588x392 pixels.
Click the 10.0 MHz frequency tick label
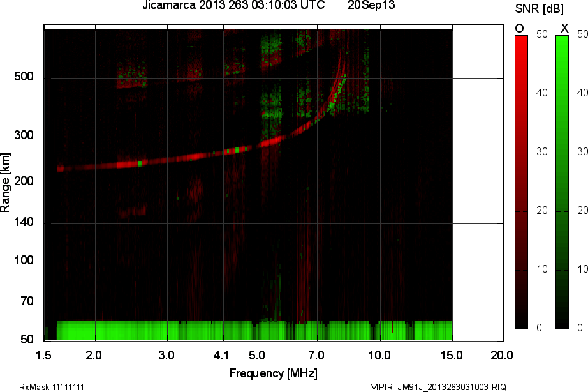point(379,355)
